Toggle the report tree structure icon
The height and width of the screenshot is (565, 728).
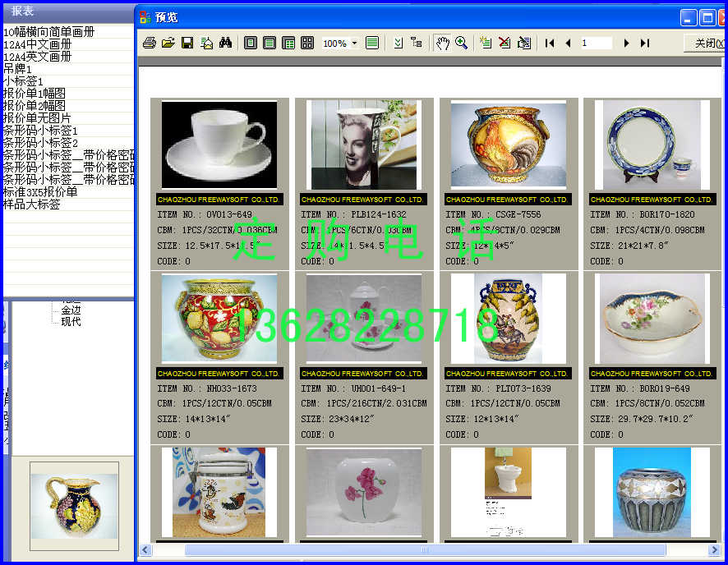coord(417,44)
